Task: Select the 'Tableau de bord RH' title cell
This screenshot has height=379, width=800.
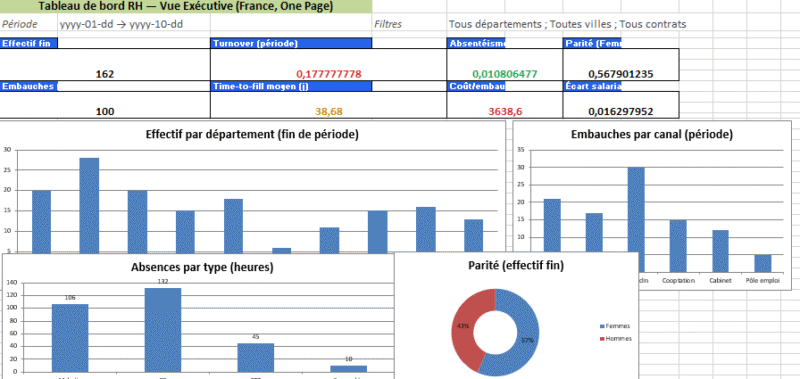Action: pyautogui.click(x=186, y=7)
